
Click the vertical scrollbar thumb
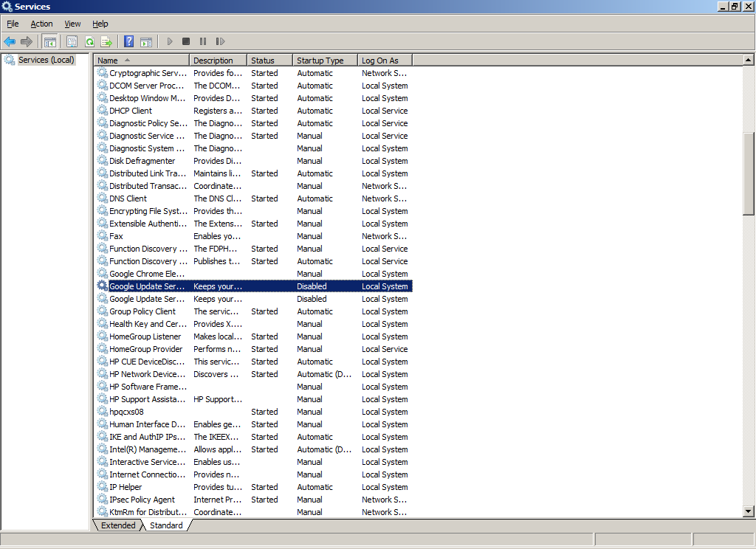pyautogui.click(x=749, y=174)
